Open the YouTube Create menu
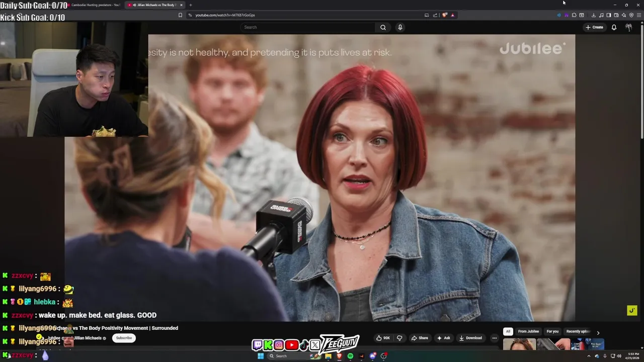 click(594, 27)
